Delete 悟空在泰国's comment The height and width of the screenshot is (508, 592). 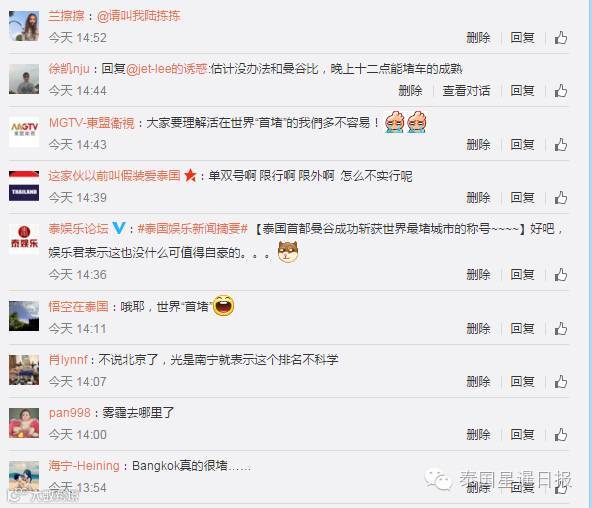(478, 329)
